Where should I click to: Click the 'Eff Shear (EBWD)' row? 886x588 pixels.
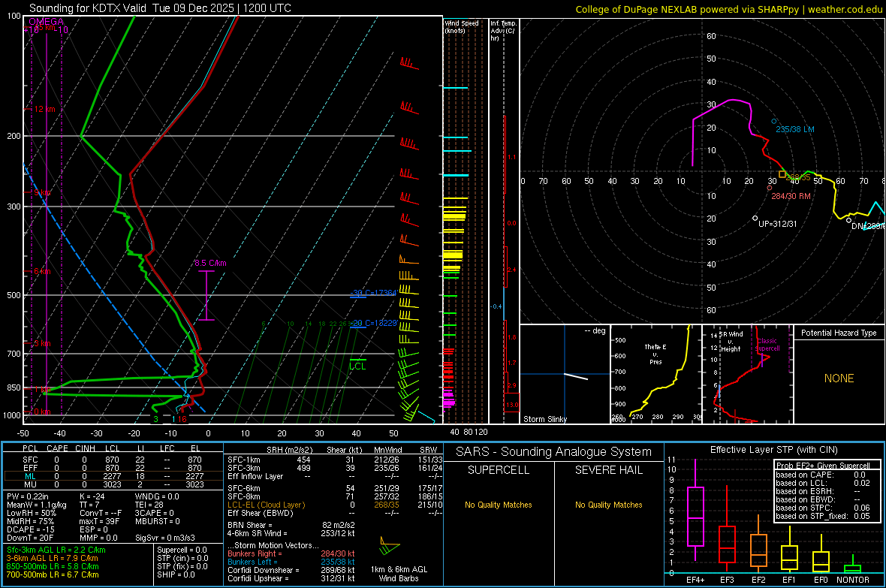pyautogui.click(x=335, y=513)
